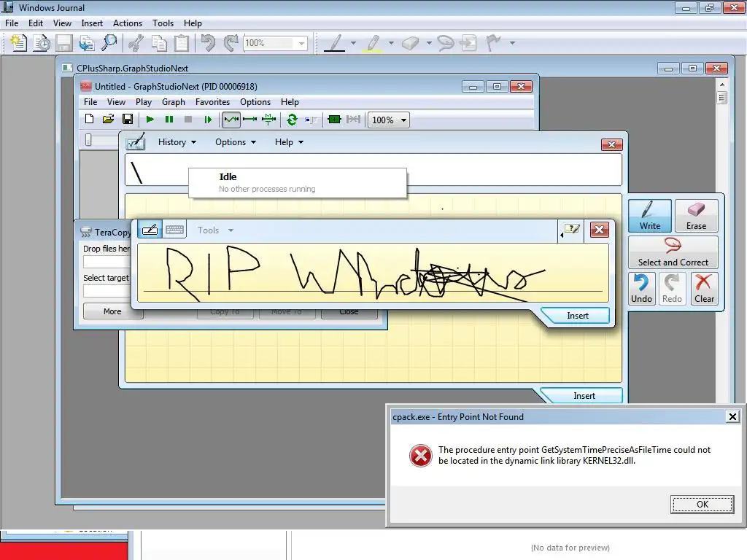Click the Import pages icon in Journal toolbar

[x=87, y=43]
